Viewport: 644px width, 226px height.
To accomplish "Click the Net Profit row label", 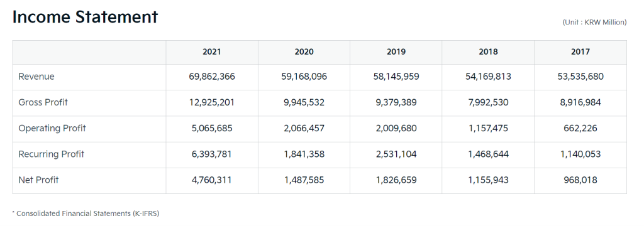I will point(38,180).
